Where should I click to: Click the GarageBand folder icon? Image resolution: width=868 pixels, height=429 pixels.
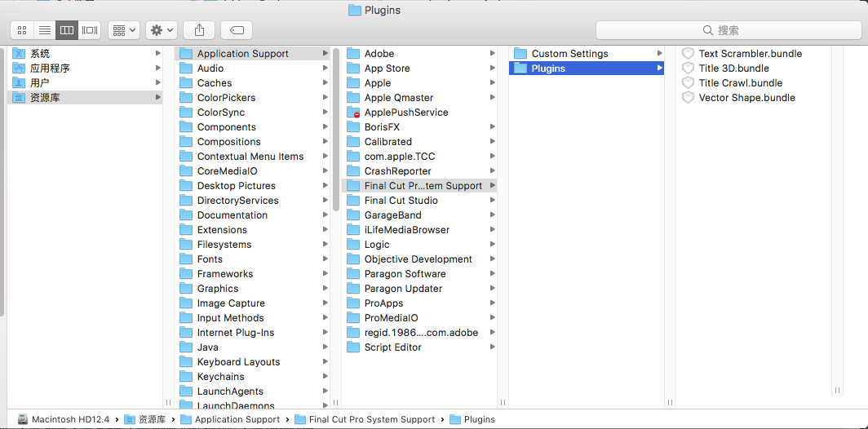click(x=353, y=214)
